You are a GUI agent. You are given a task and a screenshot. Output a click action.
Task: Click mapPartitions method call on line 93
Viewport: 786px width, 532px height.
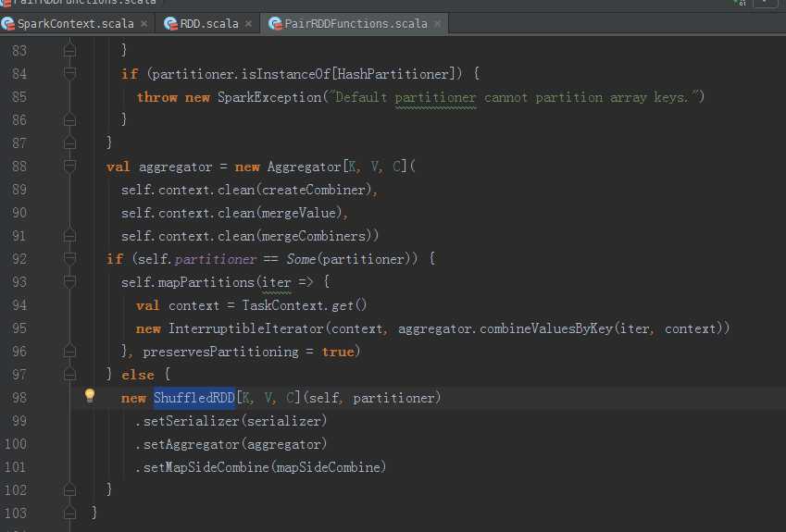pos(206,282)
